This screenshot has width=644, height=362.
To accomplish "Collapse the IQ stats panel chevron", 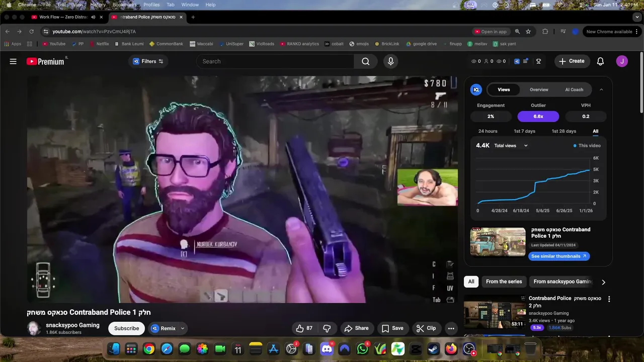I will (601, 89).
